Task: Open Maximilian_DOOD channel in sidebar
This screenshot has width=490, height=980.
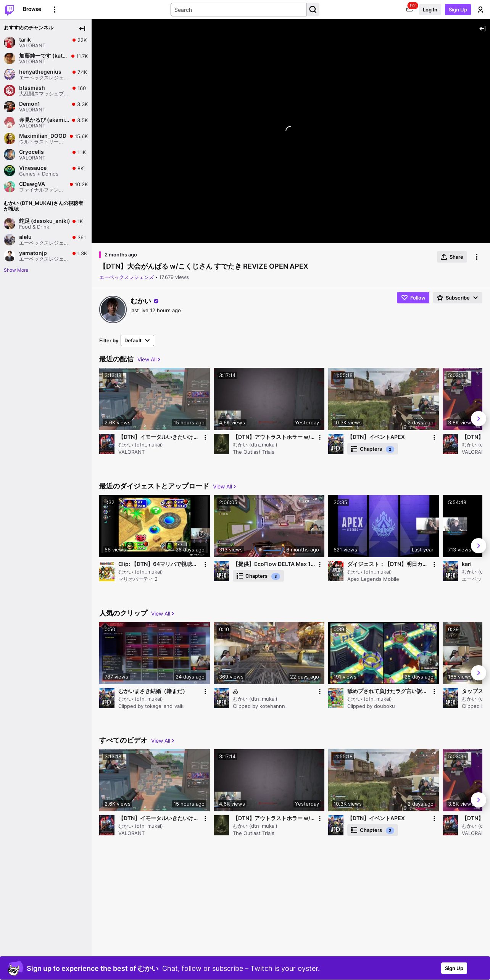Action: 46,139
